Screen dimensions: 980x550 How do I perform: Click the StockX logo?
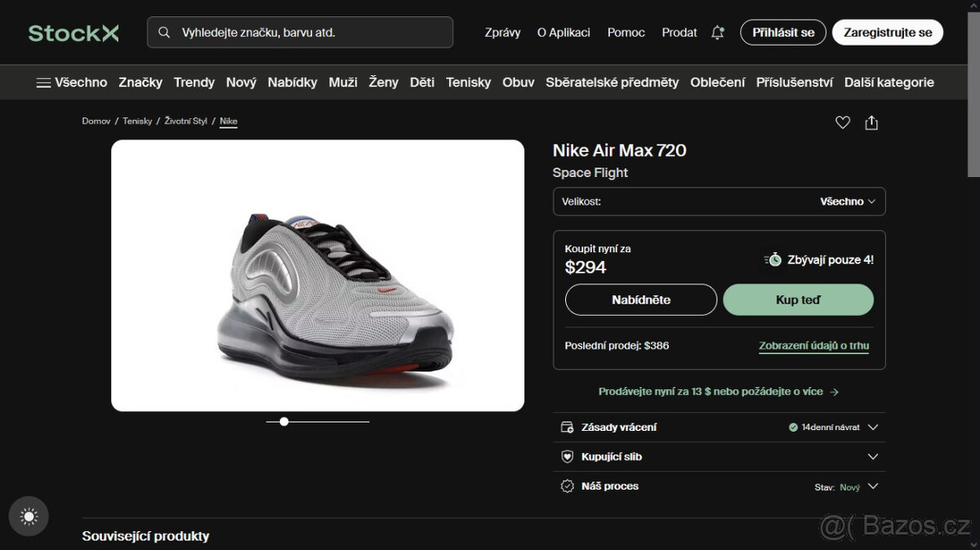click(72, 32)
